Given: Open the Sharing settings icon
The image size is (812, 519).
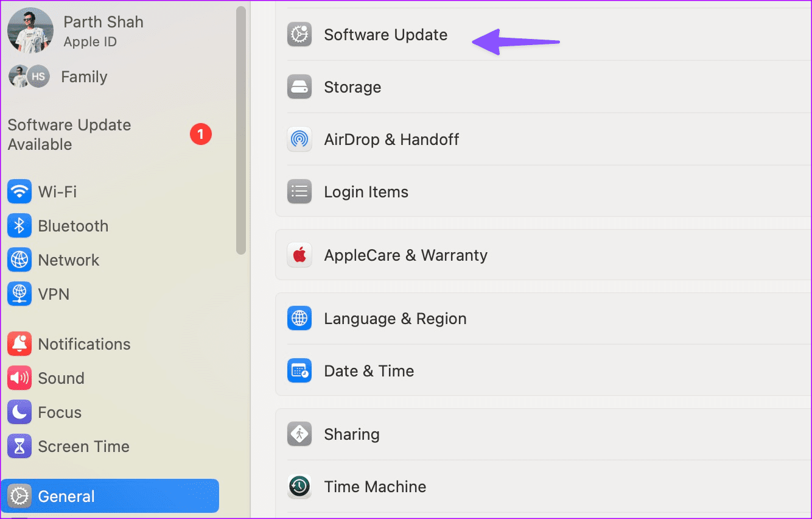Looking at the screenshot, I should 299,434.
